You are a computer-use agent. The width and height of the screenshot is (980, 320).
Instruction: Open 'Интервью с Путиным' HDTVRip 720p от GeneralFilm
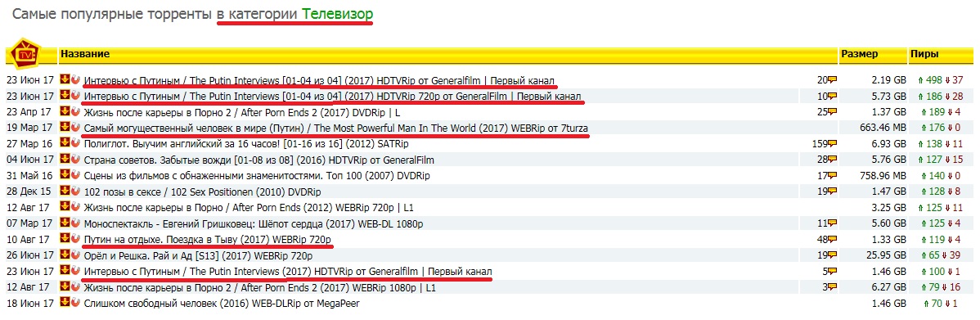pos(333,97)
